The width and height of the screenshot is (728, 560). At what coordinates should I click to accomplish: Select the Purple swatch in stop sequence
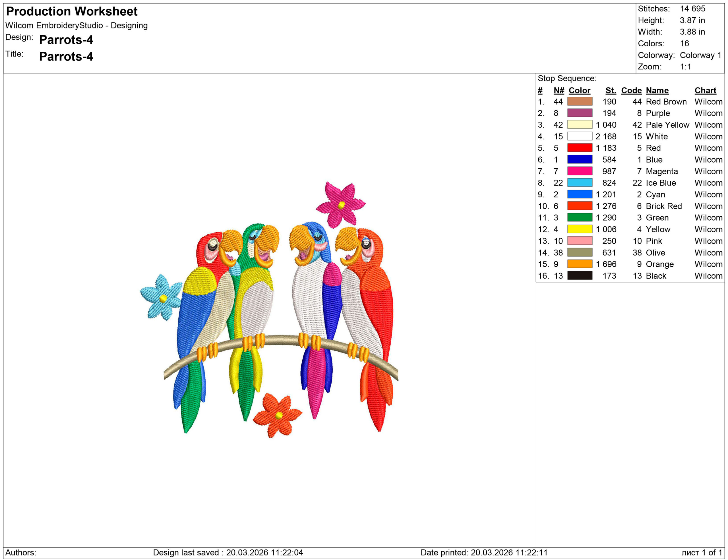coord(580,113)
